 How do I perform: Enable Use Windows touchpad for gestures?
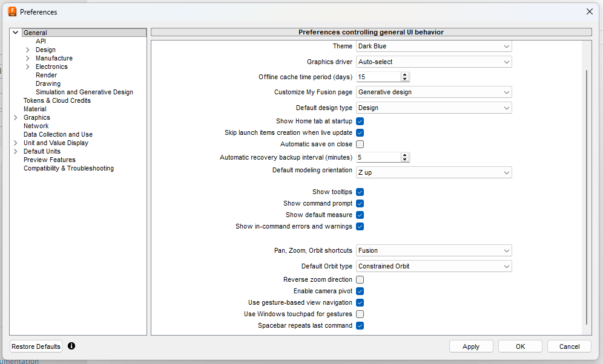[360, 314]
